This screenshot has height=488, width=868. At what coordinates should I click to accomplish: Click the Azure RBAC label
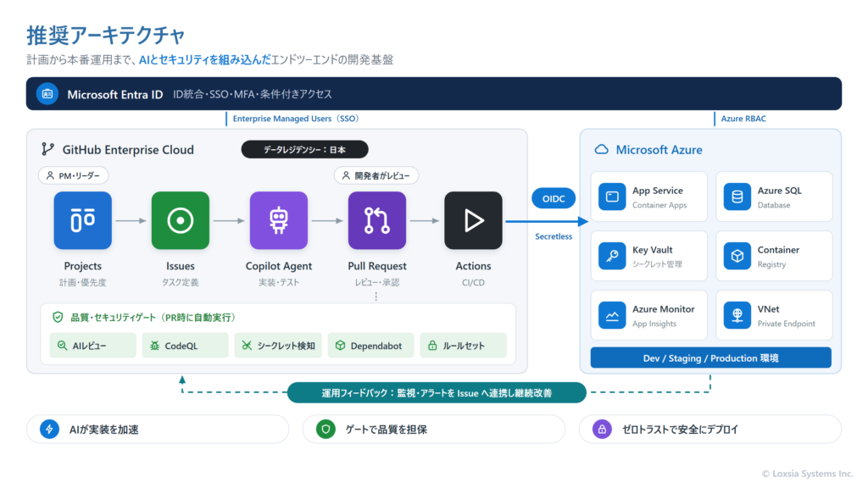click(x=743, y=119)
